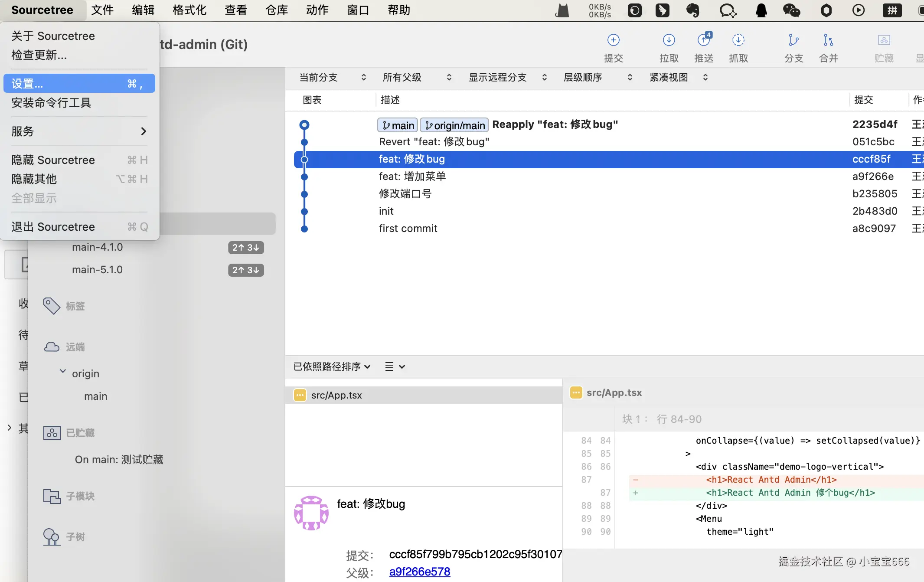924x582 pixels.
Task: Collapse the origin remote tree node
Action: pos(63,372)
